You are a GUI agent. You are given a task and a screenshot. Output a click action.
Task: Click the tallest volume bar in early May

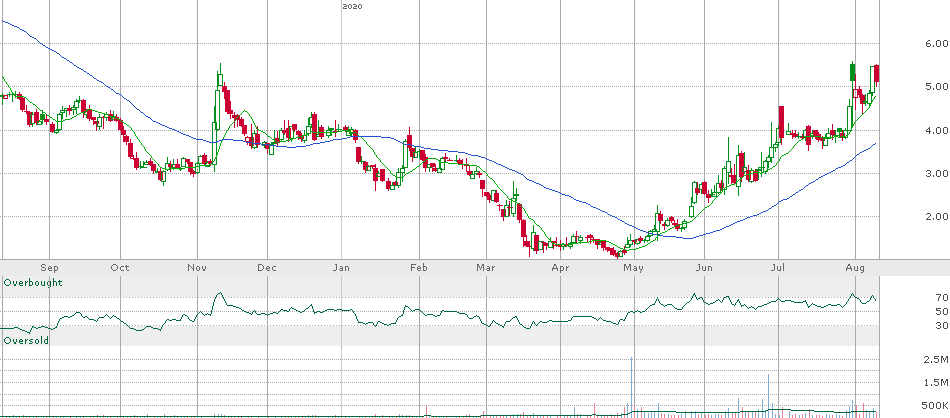point(632,386)
